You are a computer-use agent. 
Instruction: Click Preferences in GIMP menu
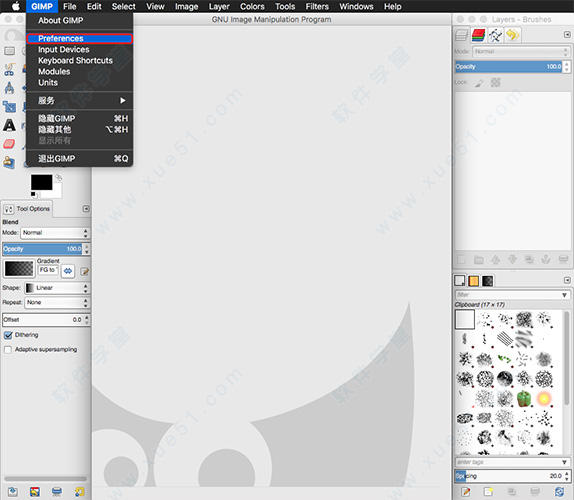(x=79, y=38)
